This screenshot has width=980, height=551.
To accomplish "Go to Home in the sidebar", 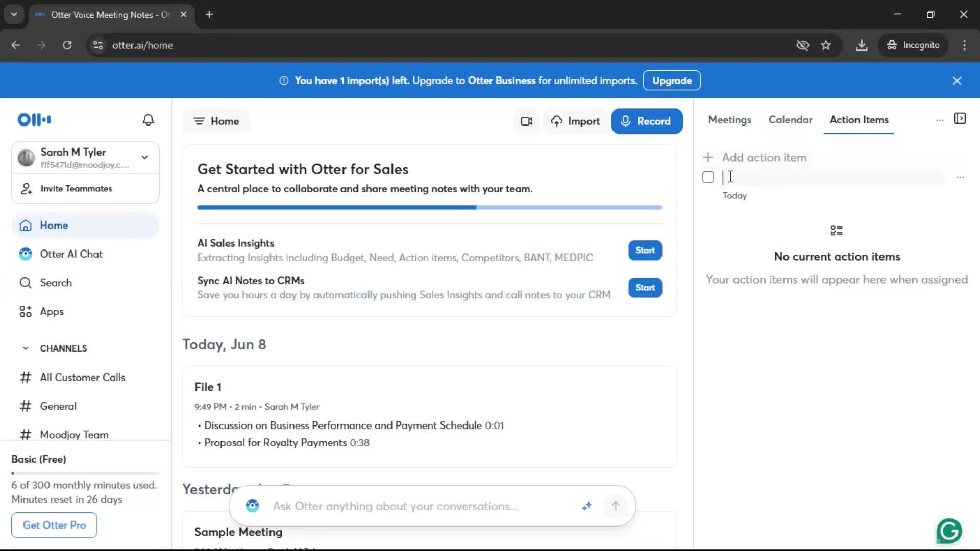I will [x=85, y=226].
